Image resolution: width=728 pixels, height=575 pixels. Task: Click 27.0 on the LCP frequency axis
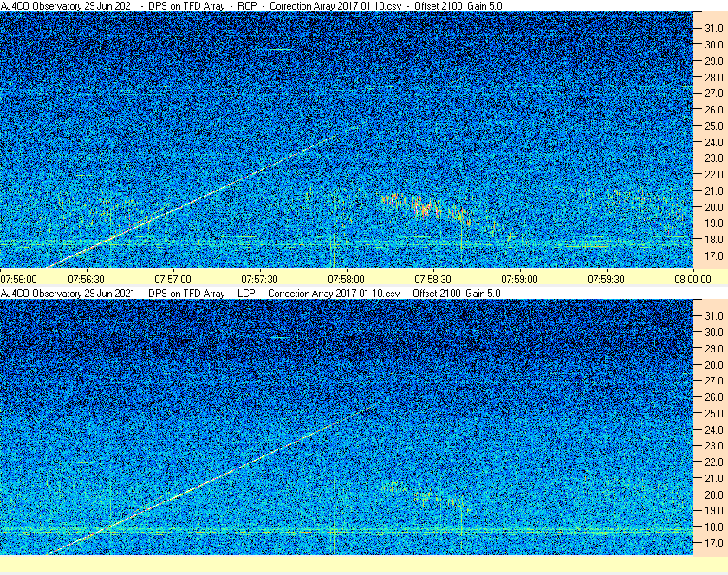(714, 380)
